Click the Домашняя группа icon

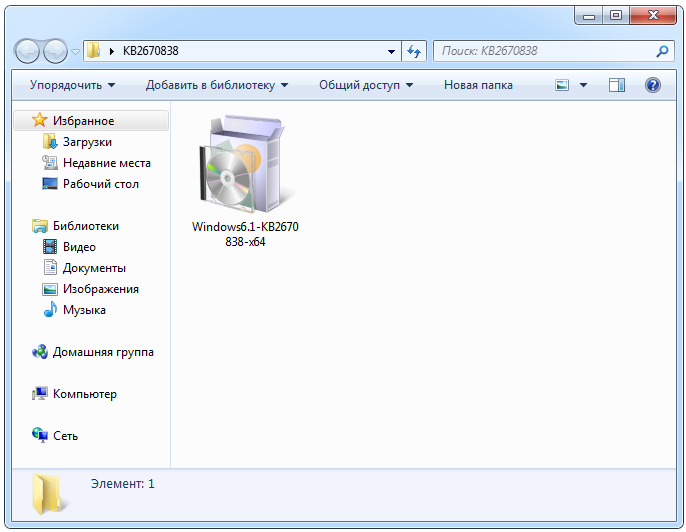point(40,352)
